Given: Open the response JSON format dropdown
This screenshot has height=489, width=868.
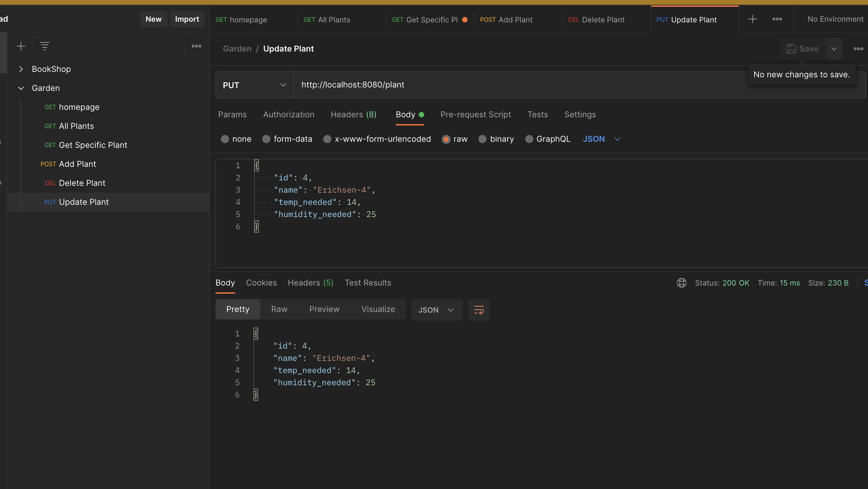Looking at the screenshot, I should coord(436,310).
